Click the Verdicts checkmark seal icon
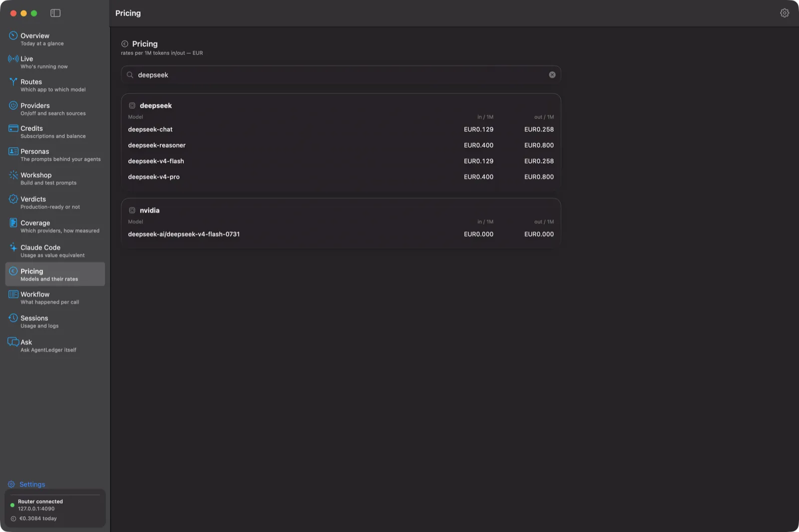The width and height of the screenshot is (799, 532). pyautogui.click(x=13, y=199)
